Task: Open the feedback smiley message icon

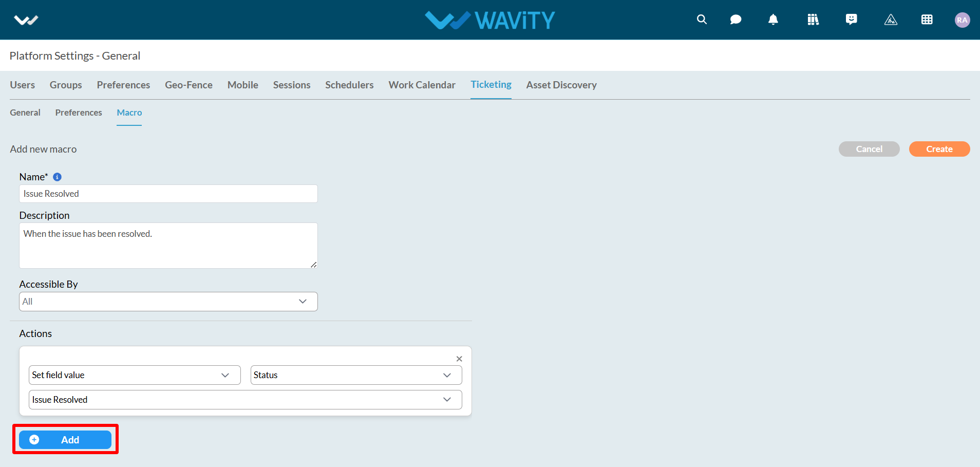Action: coord(852,20)
